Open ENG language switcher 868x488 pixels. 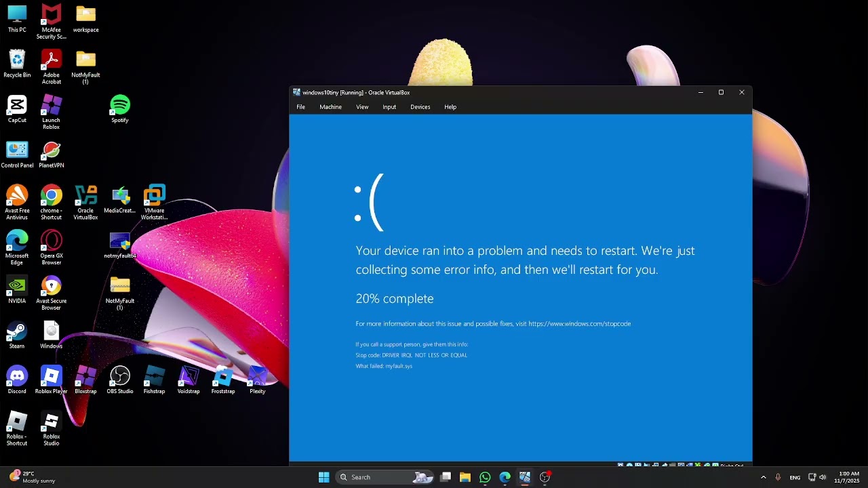point(795,477)
